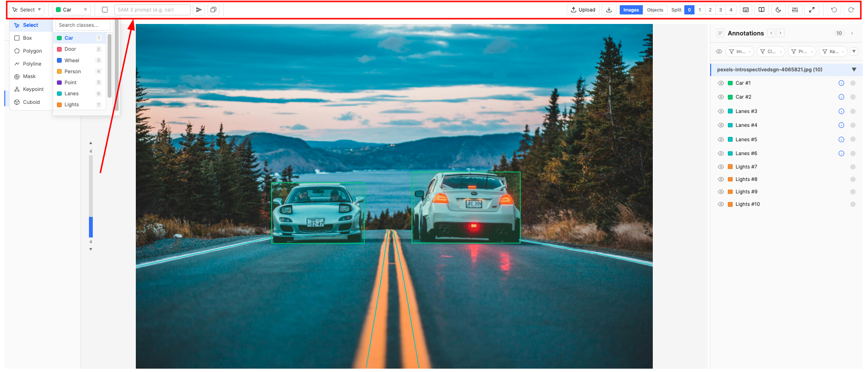Redo the last action

(851, 10)
